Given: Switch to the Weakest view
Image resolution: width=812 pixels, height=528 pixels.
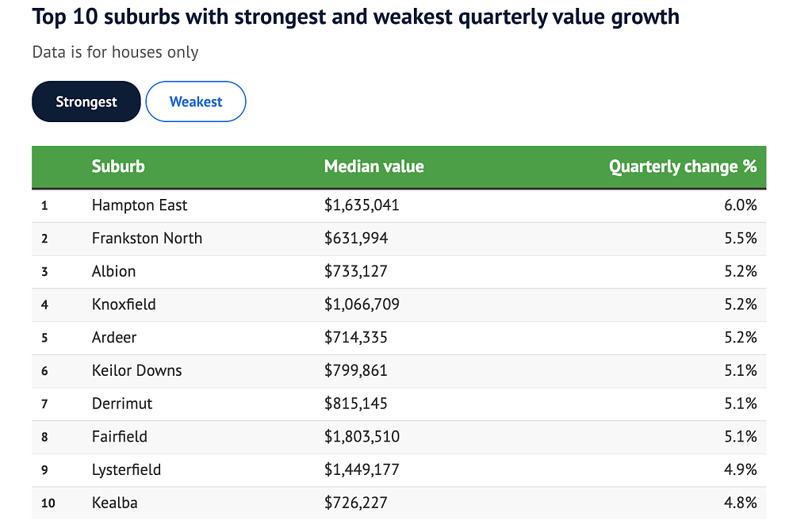Looking at the screenshot, I should [196, 101].
